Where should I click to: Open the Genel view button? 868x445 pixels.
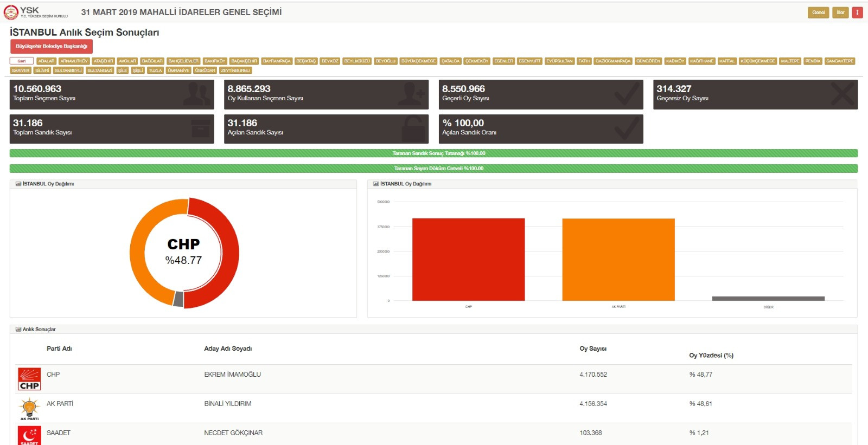818,12
